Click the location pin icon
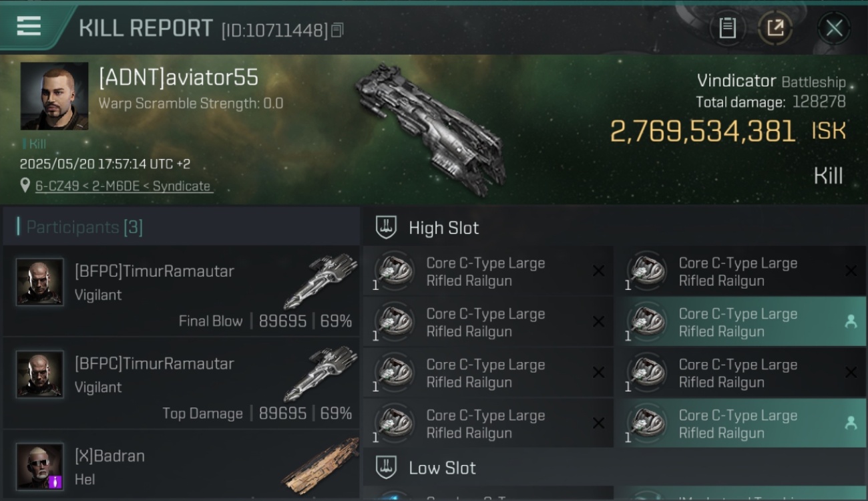 click(x=25, y=186)
